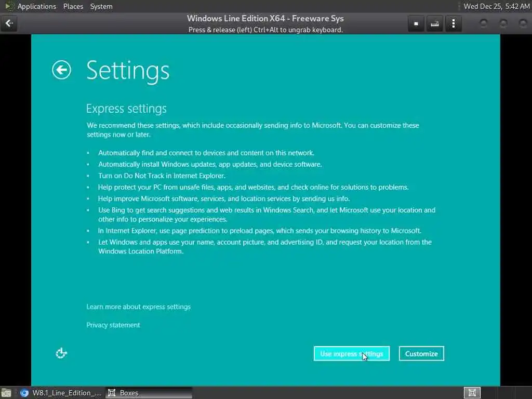
Task: Click the stop square button in Boxes header
Action: (416, 24)
